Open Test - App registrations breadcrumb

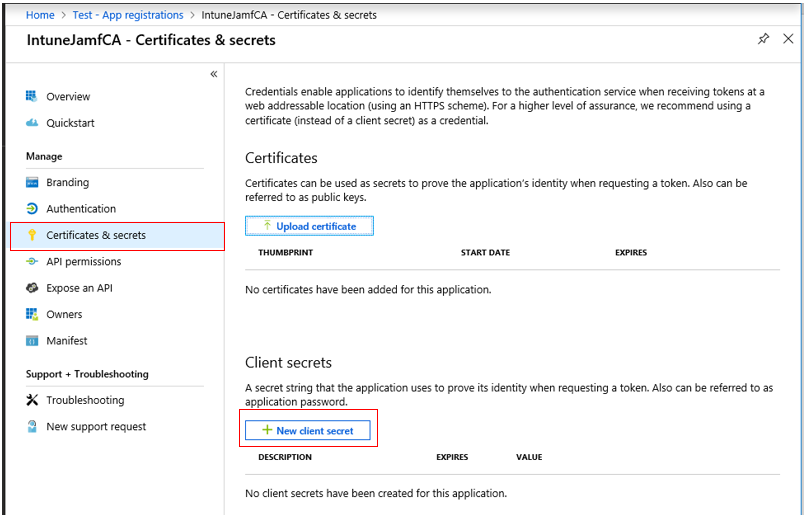click(128, 15)
